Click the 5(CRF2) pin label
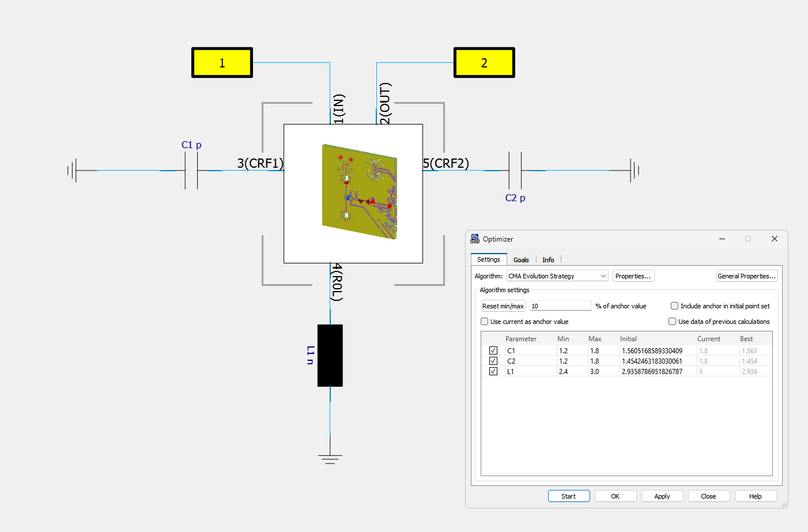Viewport: 808px width, 532px height. click(x=446, y=163)
